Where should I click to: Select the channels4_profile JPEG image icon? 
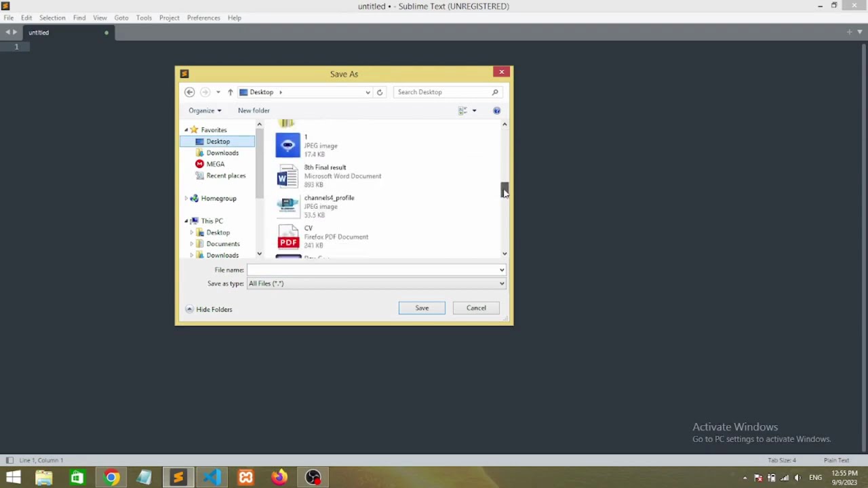(288, 207)
